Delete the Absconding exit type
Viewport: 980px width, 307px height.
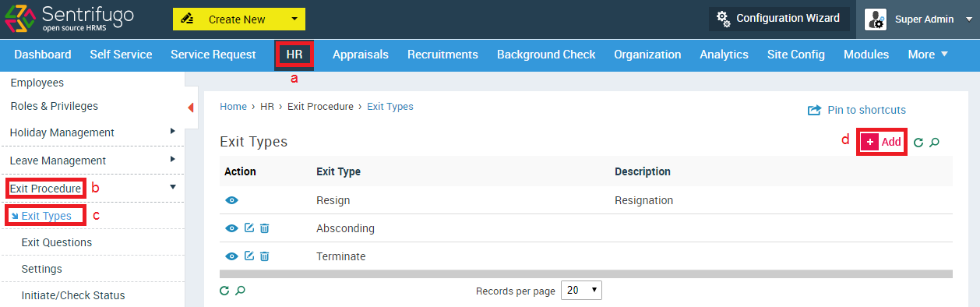coord(264,228)
